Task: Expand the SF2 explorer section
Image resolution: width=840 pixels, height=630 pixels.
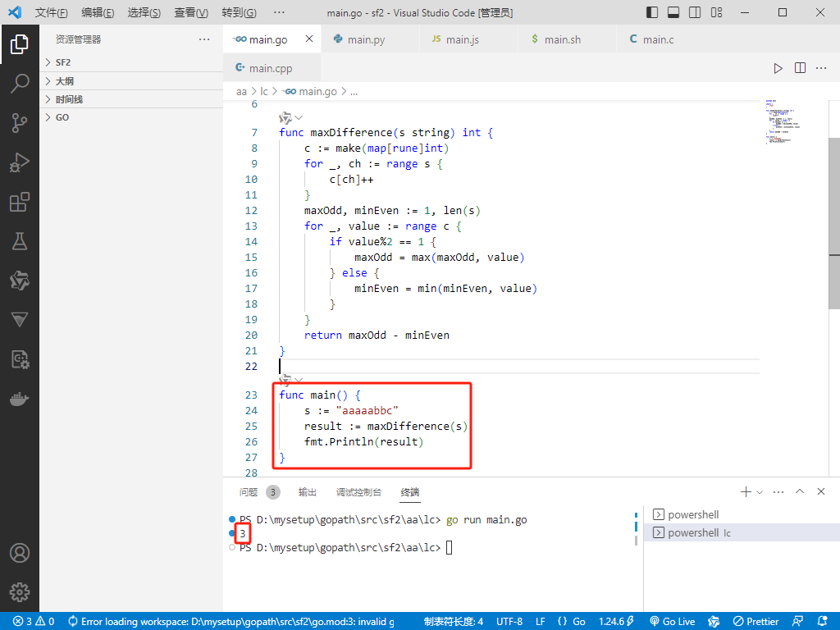Action: pos(131,62)
